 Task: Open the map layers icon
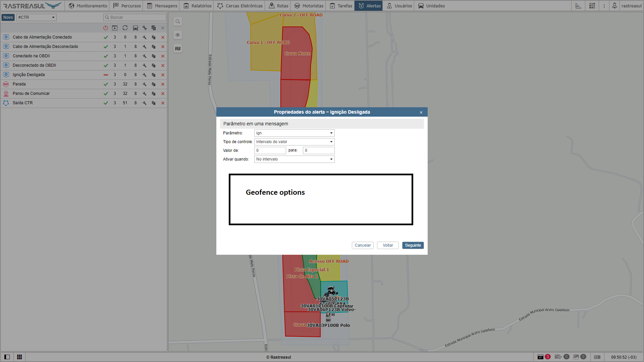[x=178, y=49]
